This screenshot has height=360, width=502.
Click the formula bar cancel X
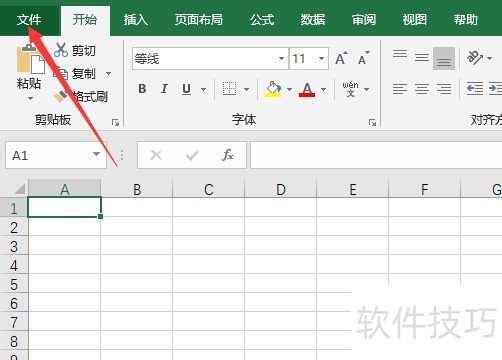[x=156, y=155]
